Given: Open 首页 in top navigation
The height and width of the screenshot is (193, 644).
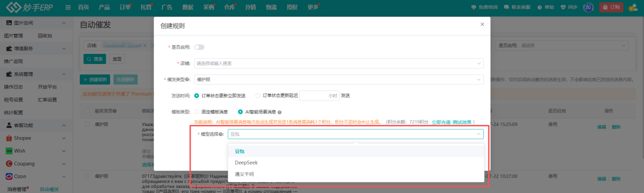Looking at the screenshot, I should (x=83, y=8).
